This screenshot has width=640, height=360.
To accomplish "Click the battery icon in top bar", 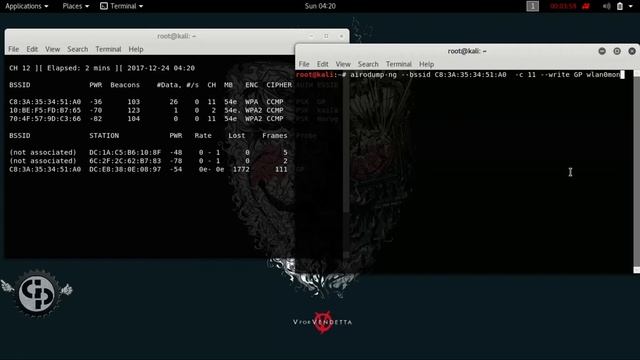I will click(620, 6).
